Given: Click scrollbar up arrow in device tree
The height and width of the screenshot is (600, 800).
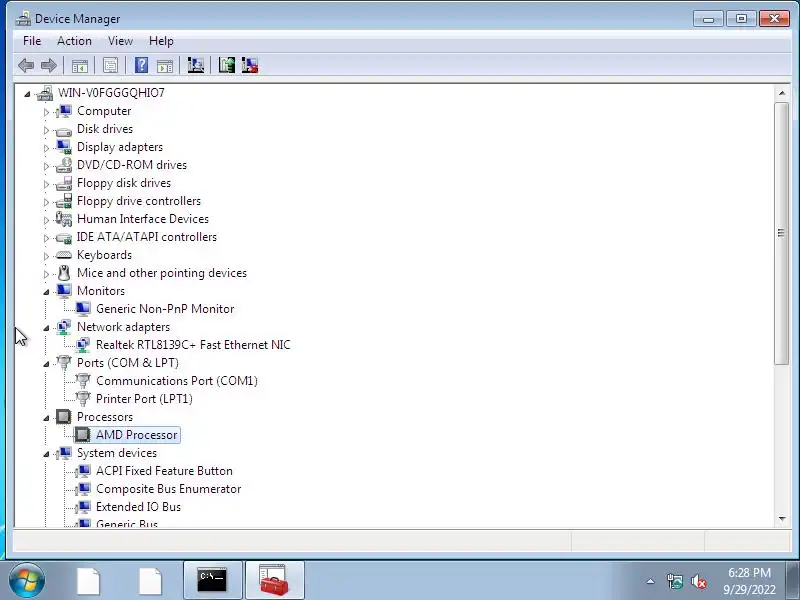Looking at the screenshot, I should [782, 93].
